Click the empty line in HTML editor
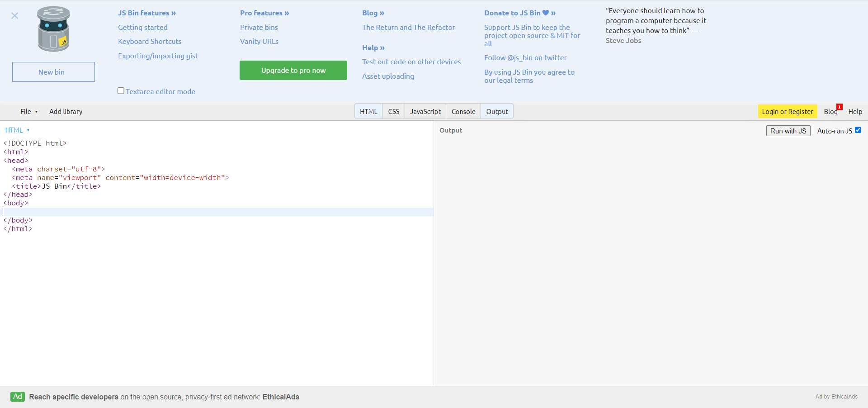This screenshot has width=868, height=408. pyautogui.click(x=217, y=212)
